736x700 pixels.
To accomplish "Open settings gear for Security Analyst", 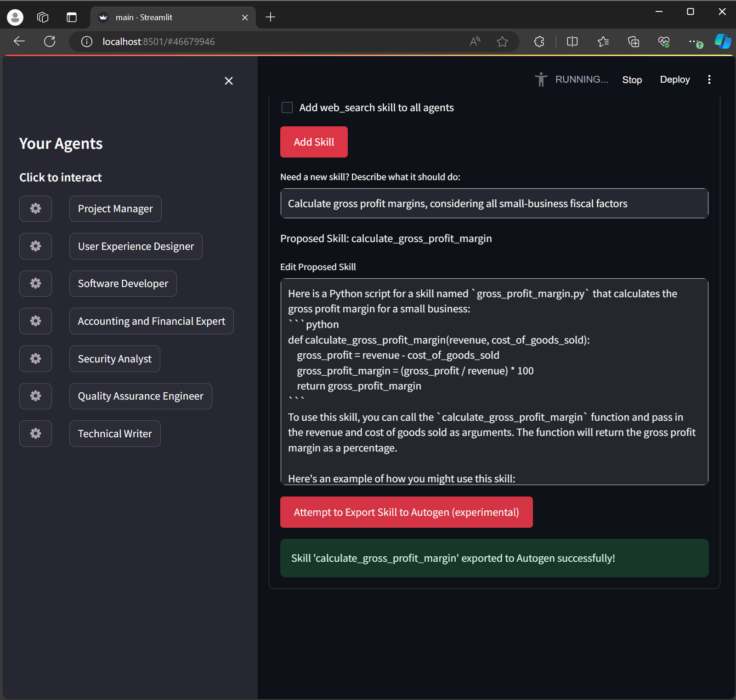I will (35, 359).
